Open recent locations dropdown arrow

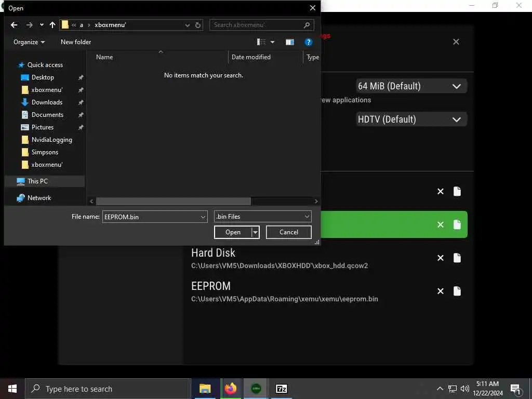[42, 25]
